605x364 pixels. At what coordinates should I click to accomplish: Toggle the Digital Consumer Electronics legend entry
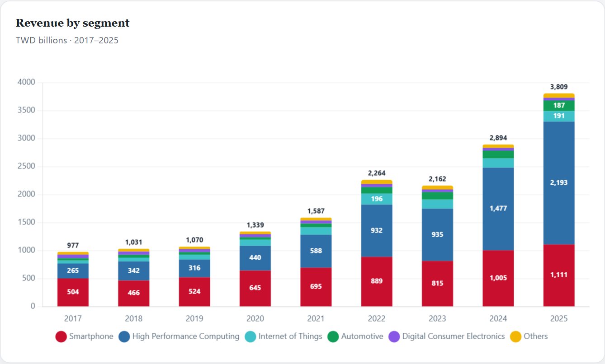click(447, 336)
